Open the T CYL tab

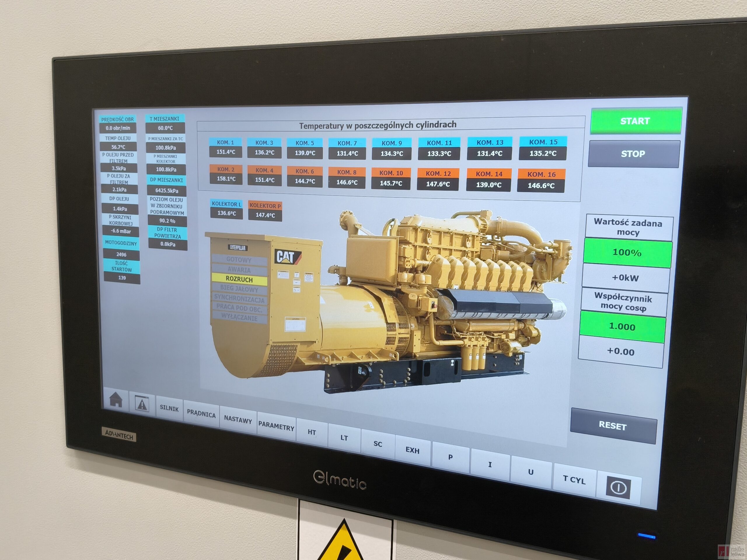pyautogui.click(x=574, y=480)
